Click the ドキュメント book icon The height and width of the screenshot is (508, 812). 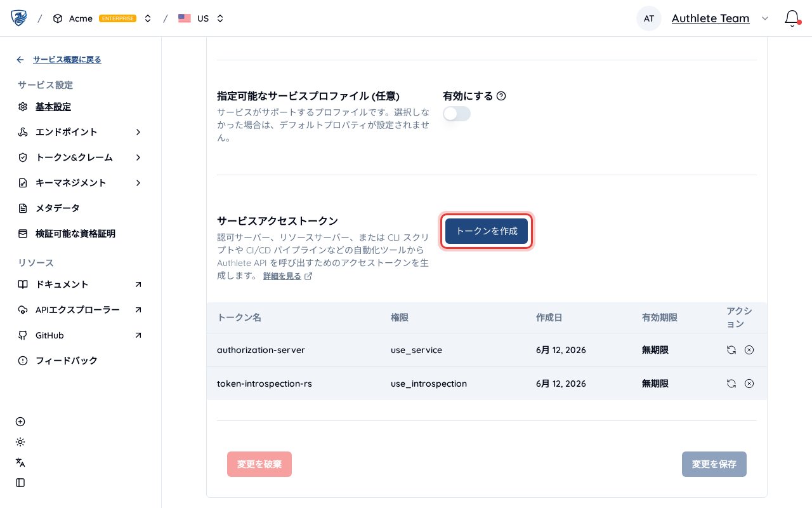pyautogui.click(x=23, y=284)
